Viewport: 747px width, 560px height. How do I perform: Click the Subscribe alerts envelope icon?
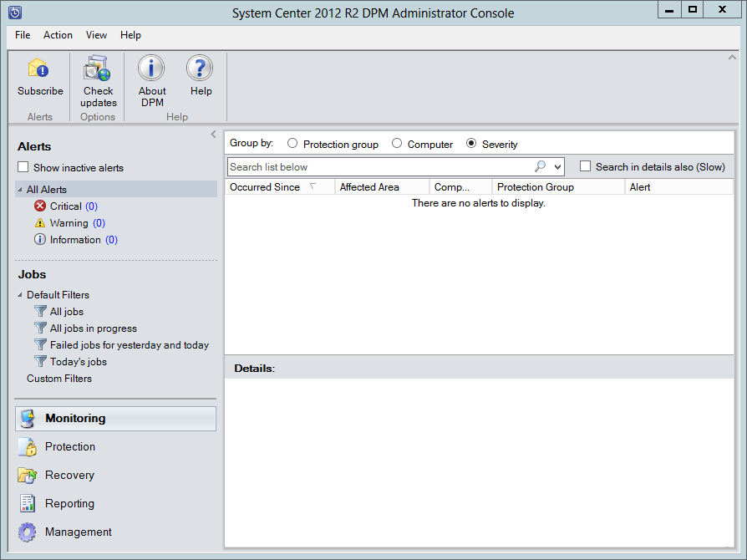tap(38, 69)
